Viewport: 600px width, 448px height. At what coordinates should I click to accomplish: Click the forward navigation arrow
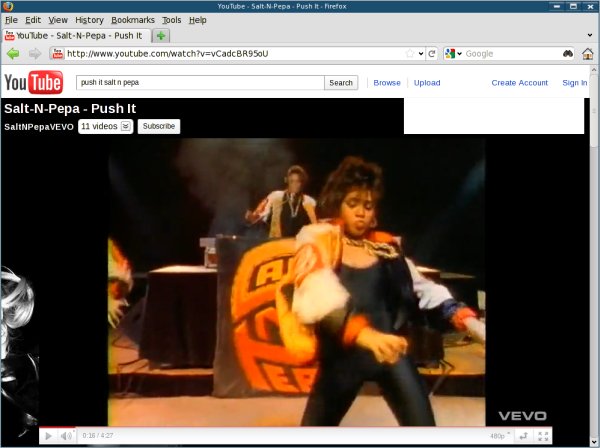coord(35,54)
